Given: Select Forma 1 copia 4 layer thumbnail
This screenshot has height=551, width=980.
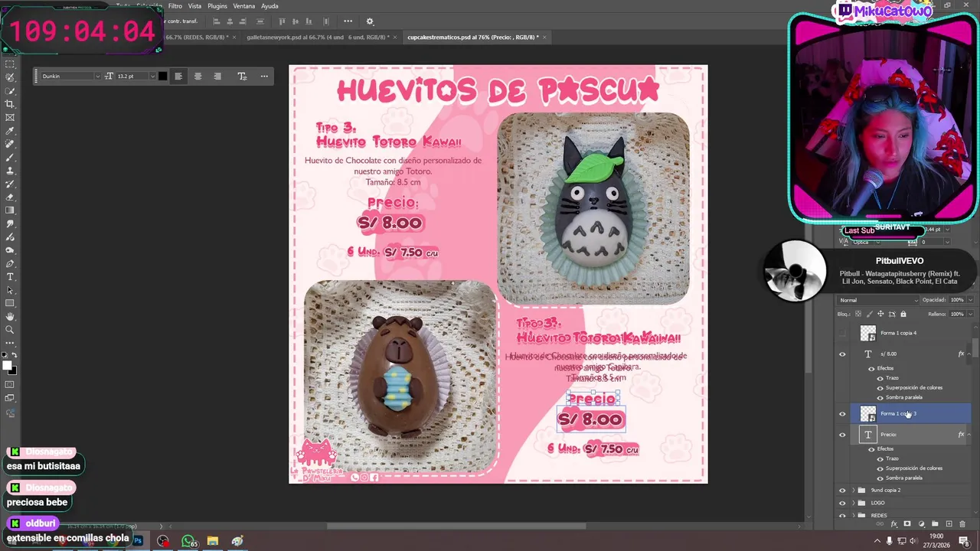Looking at the screenshot, I should click(x=867, y=333).
